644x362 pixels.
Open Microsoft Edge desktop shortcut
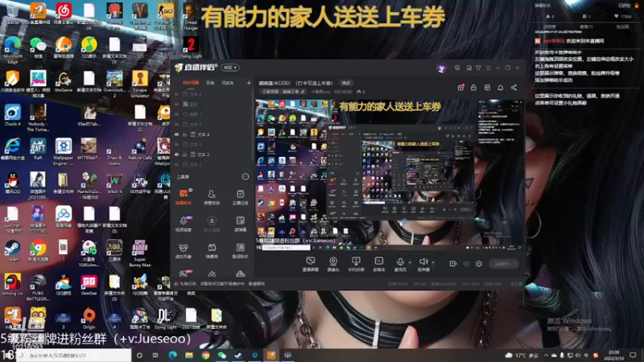point(12,49)
